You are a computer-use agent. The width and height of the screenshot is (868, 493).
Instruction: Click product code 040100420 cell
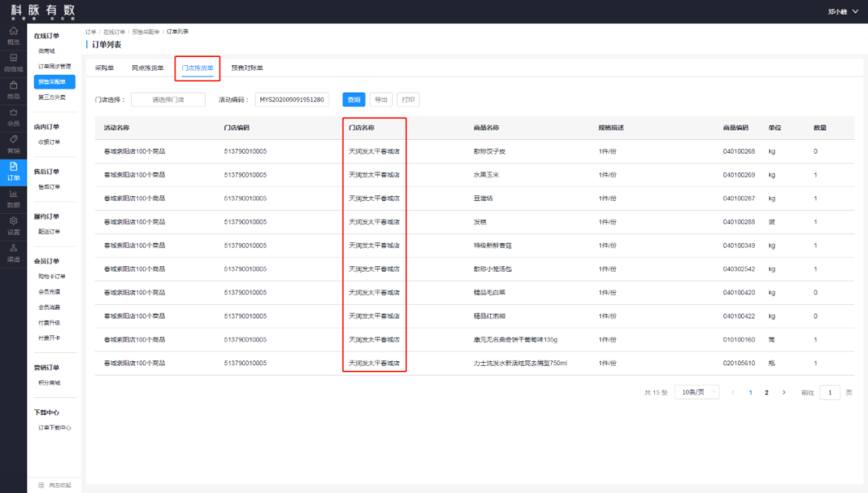[739, 293]
